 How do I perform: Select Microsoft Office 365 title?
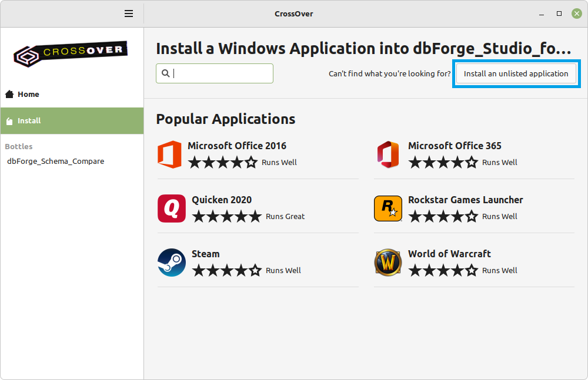tap(455, 146)
